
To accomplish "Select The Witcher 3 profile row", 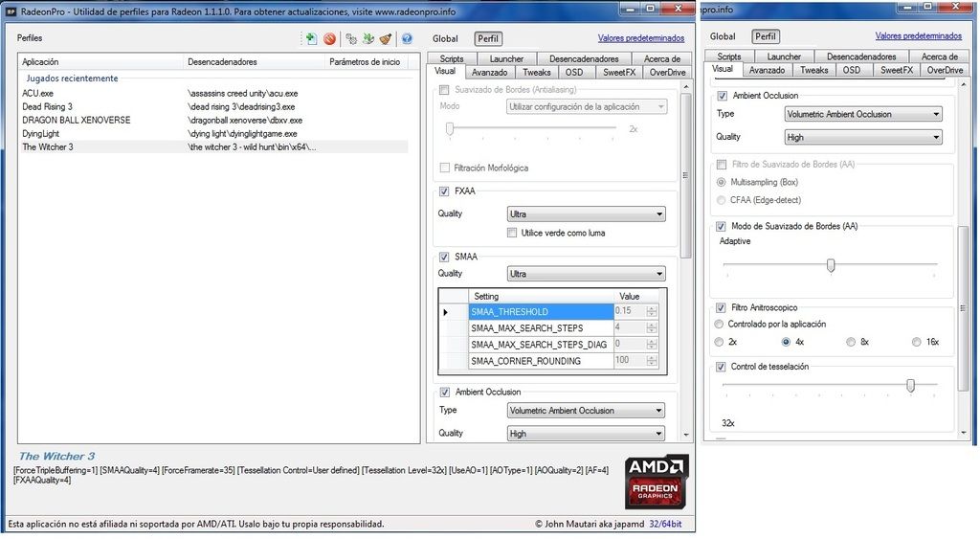I will (214, 146).
